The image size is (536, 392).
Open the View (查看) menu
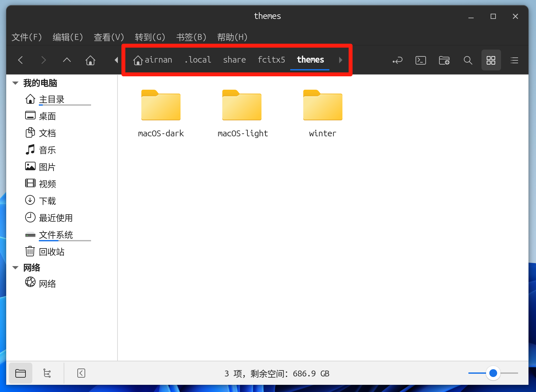[109, 37]
